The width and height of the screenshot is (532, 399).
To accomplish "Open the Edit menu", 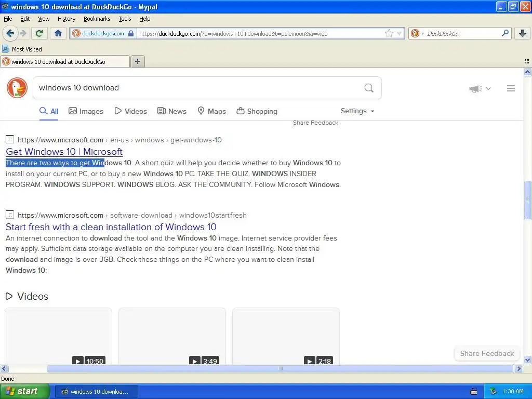I will tap(25, 19).
